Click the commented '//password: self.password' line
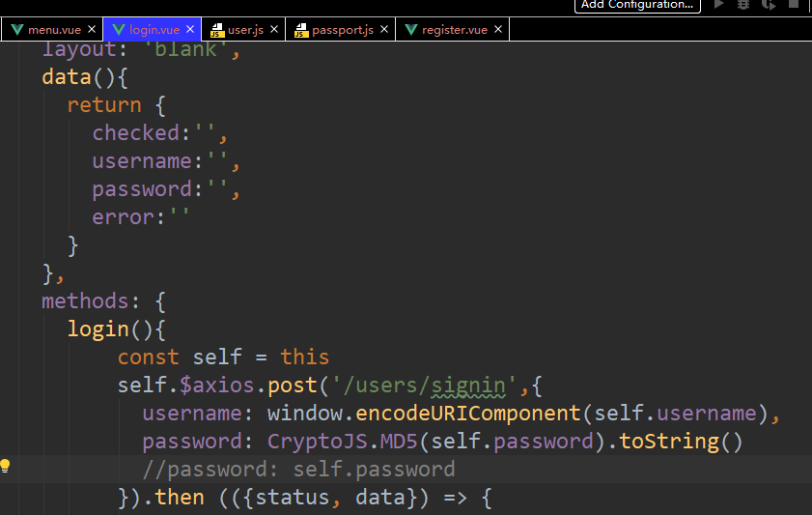This screenshot has width=812, height=515. [298, 470]
